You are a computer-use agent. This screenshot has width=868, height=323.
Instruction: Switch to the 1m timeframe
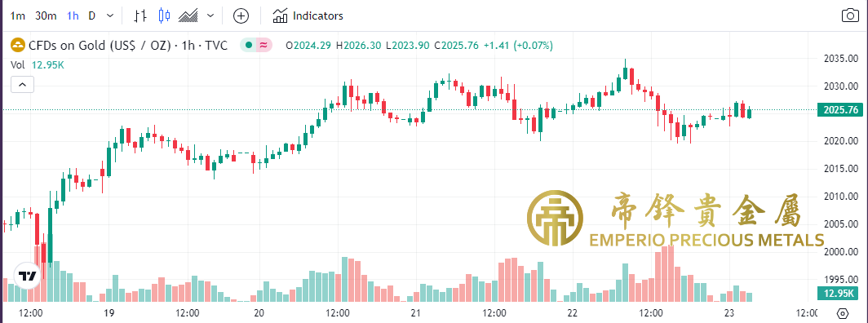pyautogui.click(x=18, y=16)
